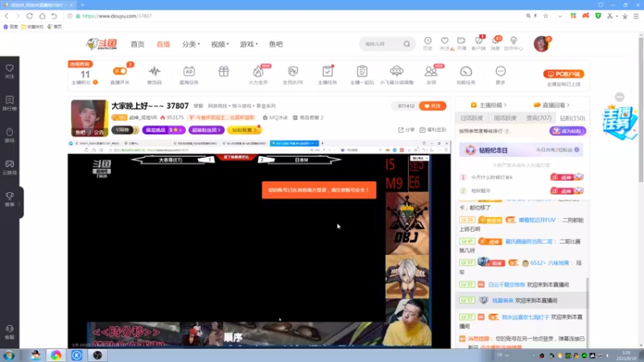Image resolution: width=644 pixels, height=362 pixels.
Task: Click the 福利签到 check-in icon
Action: [x=433, y=130]
